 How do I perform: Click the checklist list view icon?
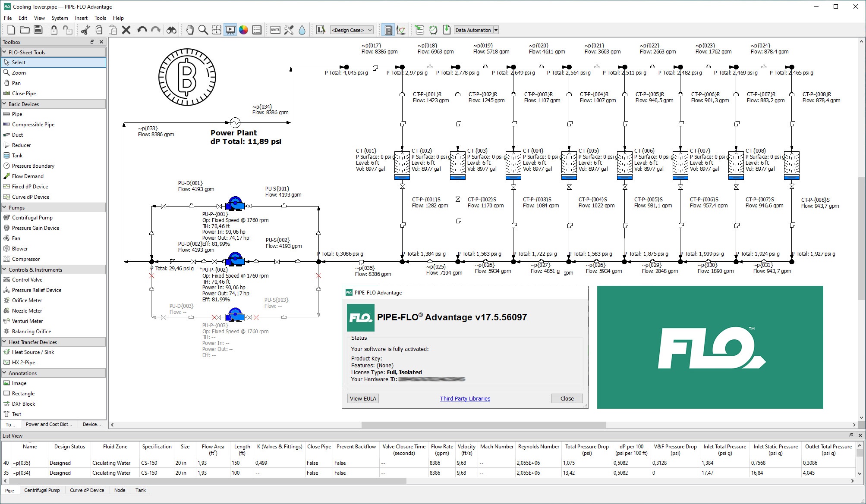pos(257,30)
